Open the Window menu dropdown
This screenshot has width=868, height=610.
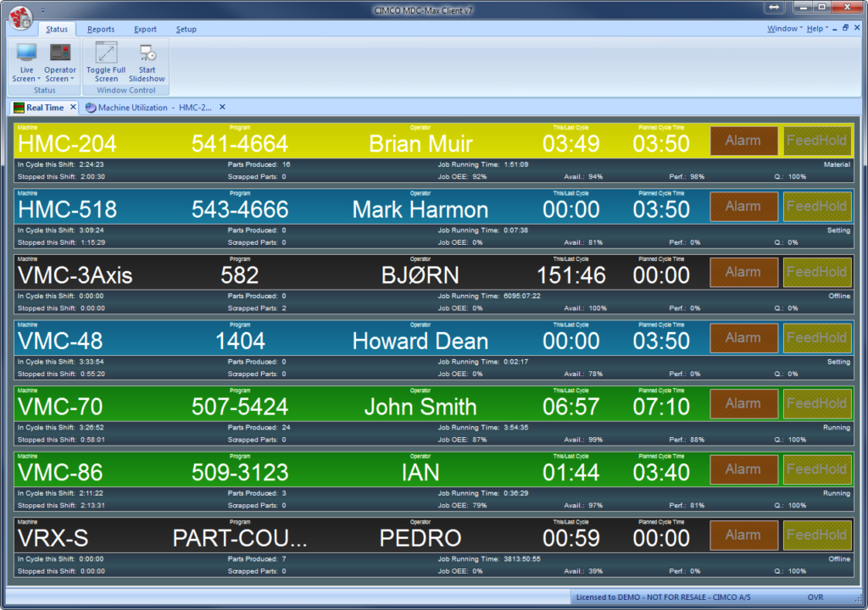(x=784, y=29)
